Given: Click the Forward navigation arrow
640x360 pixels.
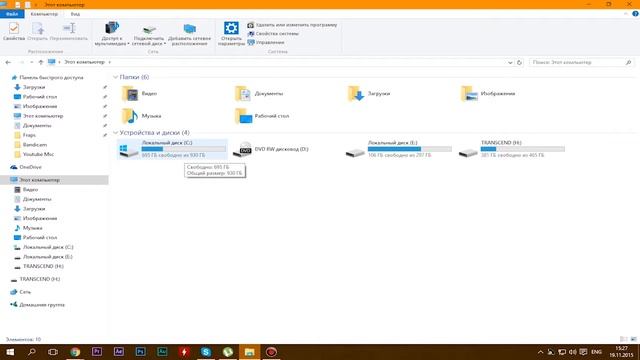Looking at the screenshot, I should coord(21,62).
